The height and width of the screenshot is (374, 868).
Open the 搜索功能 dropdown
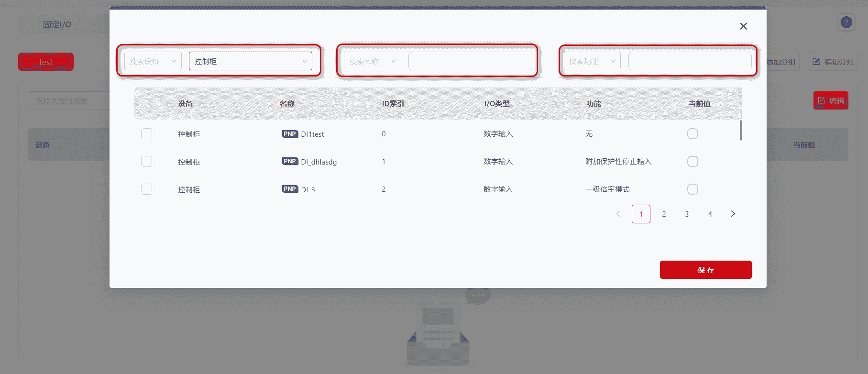592,61
